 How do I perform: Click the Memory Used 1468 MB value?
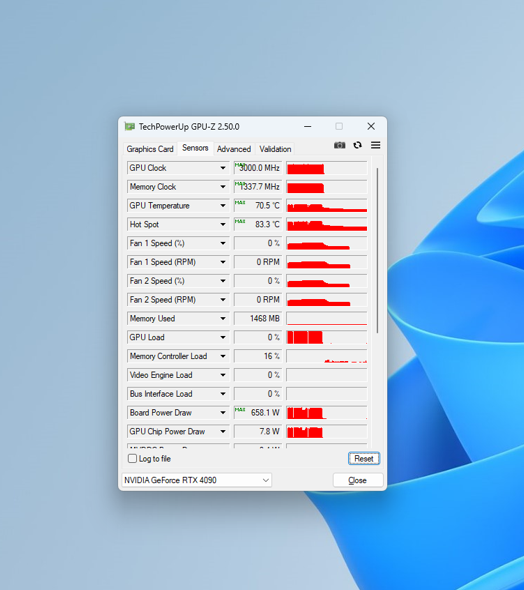click(258, 318)
